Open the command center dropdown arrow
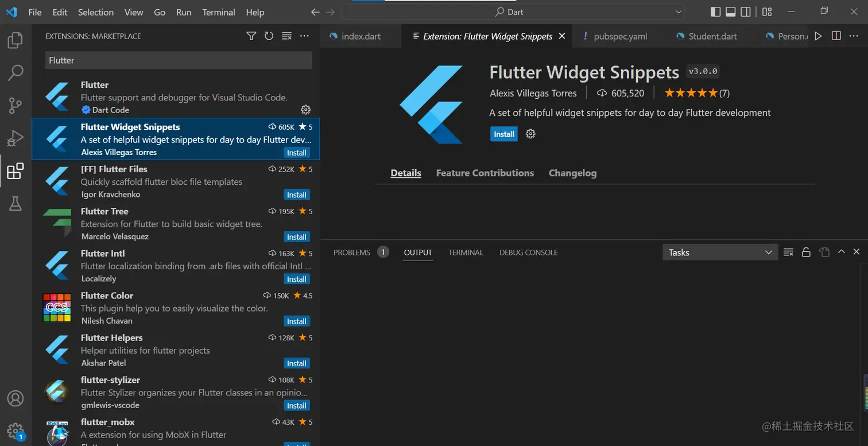This screenshot has height=446, width=868. click(679, 12)
